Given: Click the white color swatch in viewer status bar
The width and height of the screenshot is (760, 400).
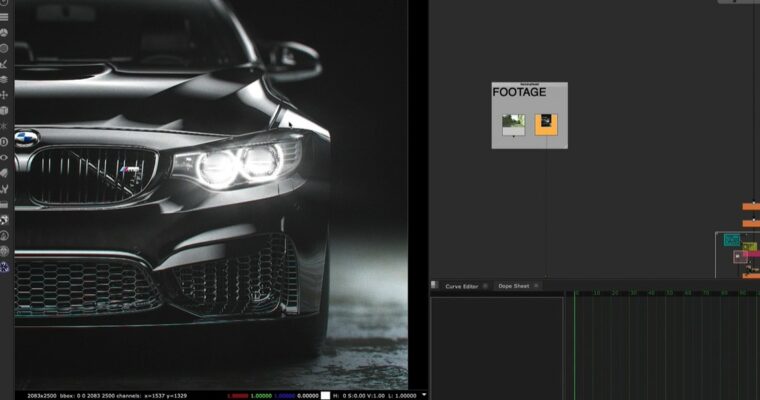Looking at the screenshot, I should point(326,396).
